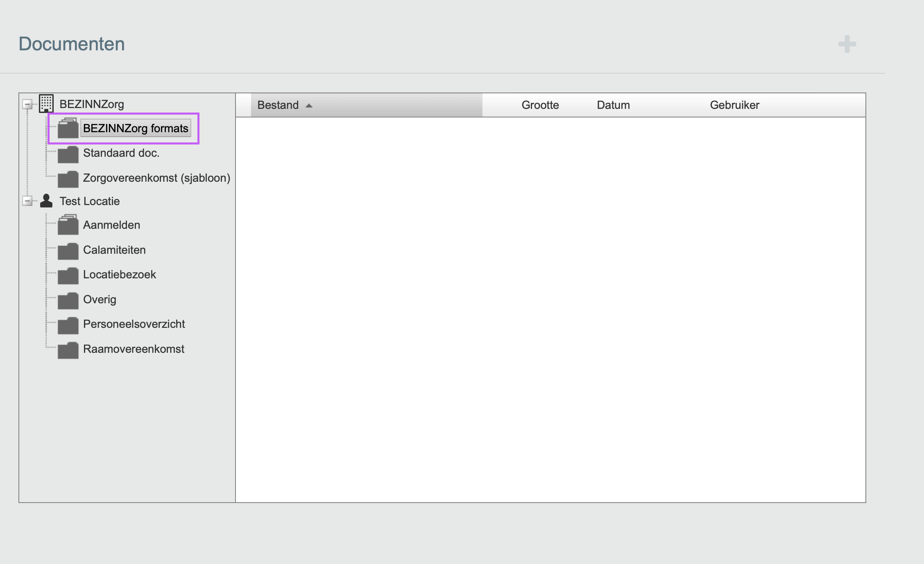Collapse the Test Locatie tree node

27,201
